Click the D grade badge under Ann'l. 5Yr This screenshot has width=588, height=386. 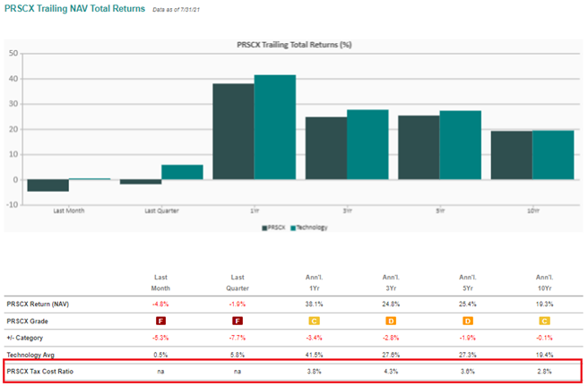click(x=468, y=322)
